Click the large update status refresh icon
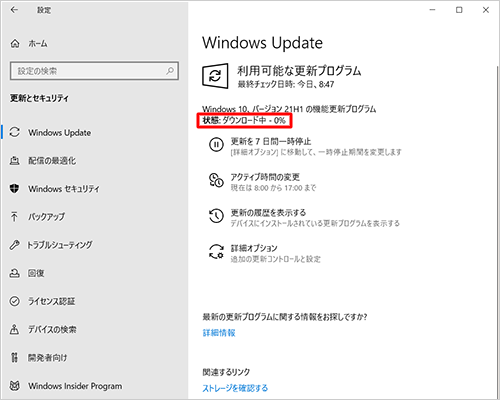Screen dimensions: 500x400 click(215, 76)
